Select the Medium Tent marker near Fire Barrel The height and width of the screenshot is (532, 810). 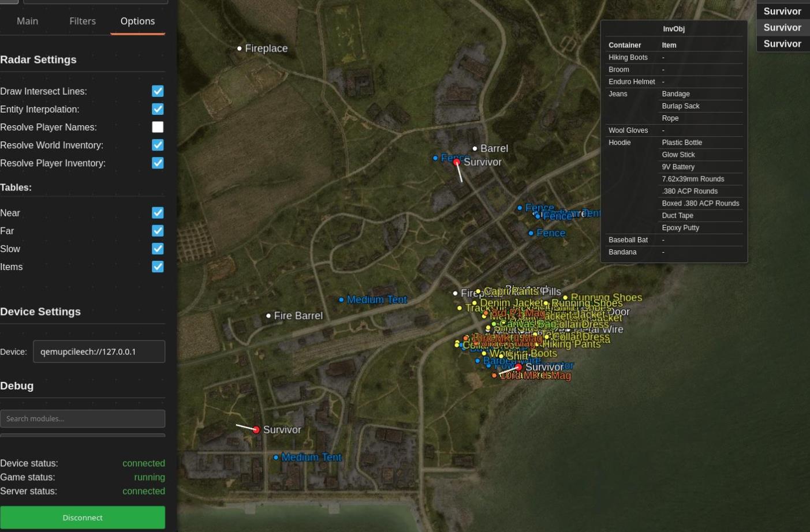tap(341, 299)
